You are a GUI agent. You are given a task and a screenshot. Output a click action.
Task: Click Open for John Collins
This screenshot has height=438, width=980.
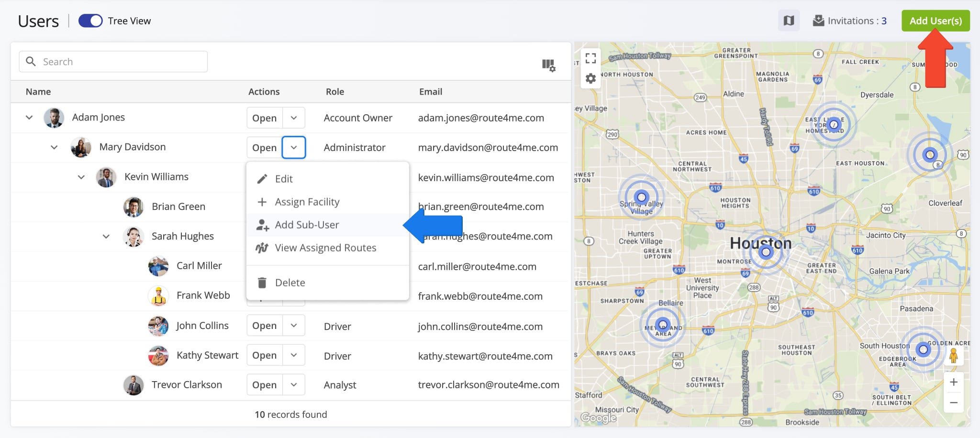click(x=265, y=326)
